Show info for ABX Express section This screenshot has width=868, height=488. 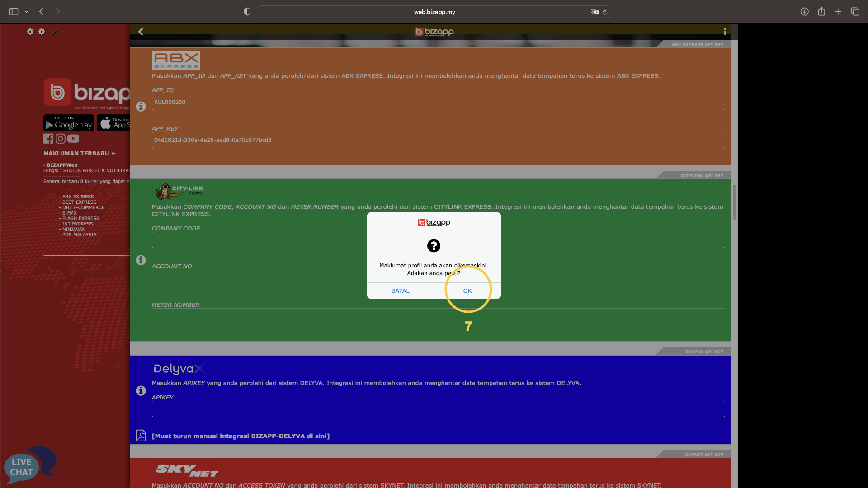click(x=141, y=106)
